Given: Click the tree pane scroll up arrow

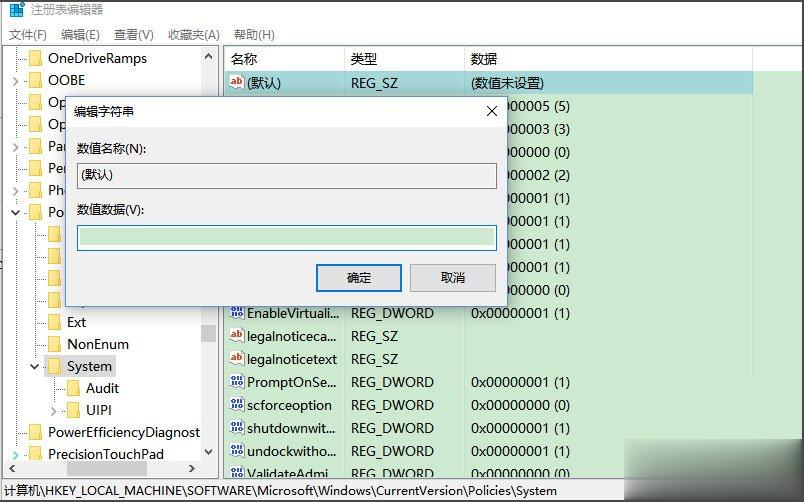Looking at the screenshot, I should click(209, 57).
